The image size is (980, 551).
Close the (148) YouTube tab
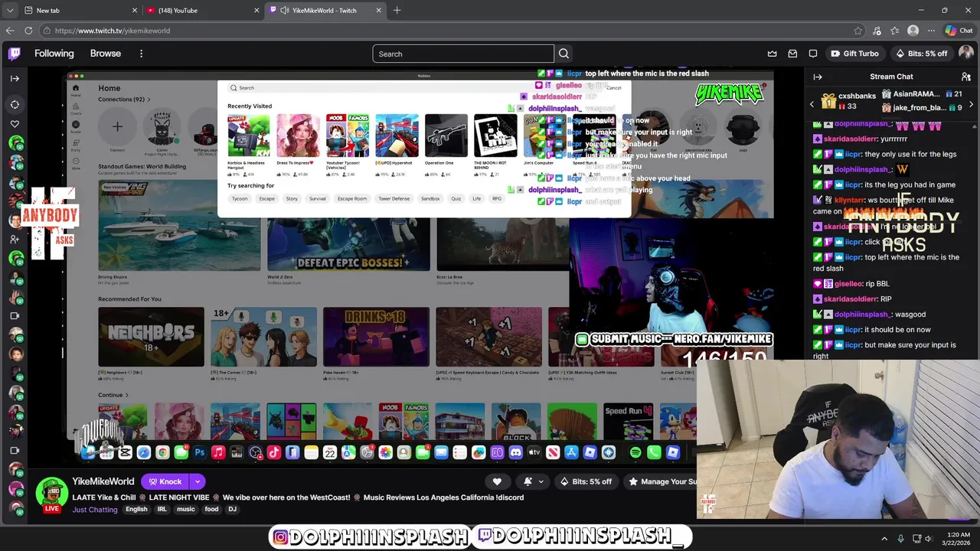[x=256, y=10]
